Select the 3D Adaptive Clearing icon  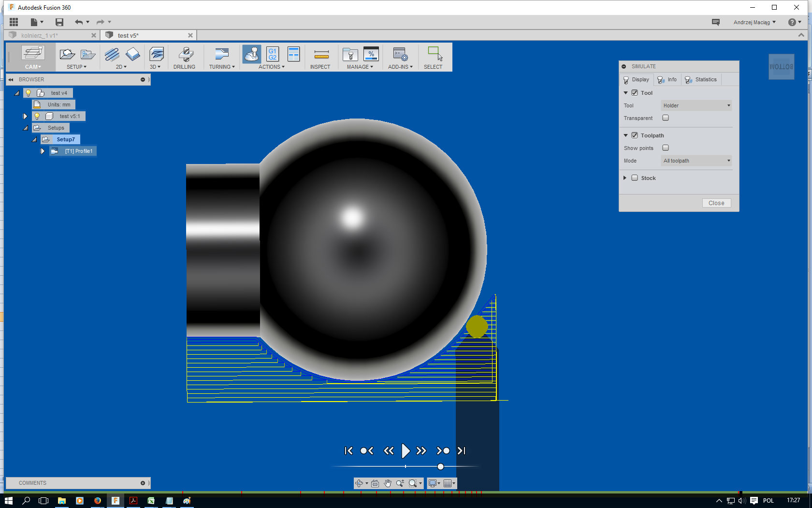[157, 54]
